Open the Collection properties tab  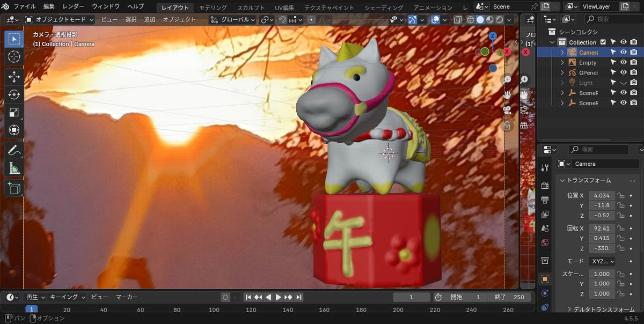pyautogui.click(x=545, y=261)
